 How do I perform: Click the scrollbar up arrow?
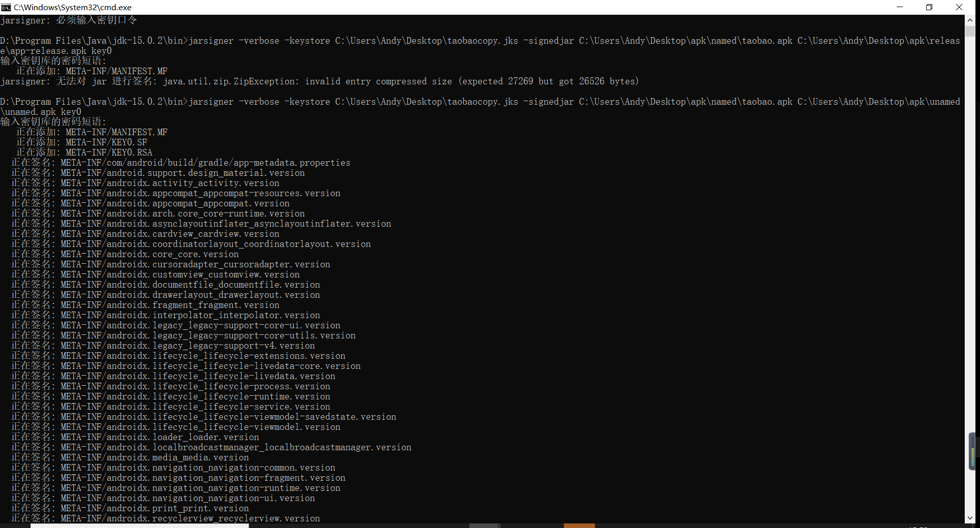(x=970, y=20)
